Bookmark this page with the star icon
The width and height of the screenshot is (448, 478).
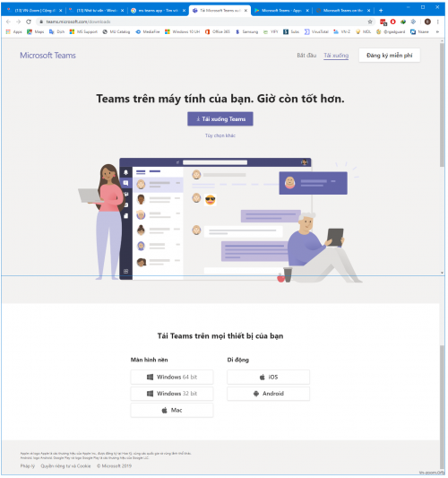(370, 22)
